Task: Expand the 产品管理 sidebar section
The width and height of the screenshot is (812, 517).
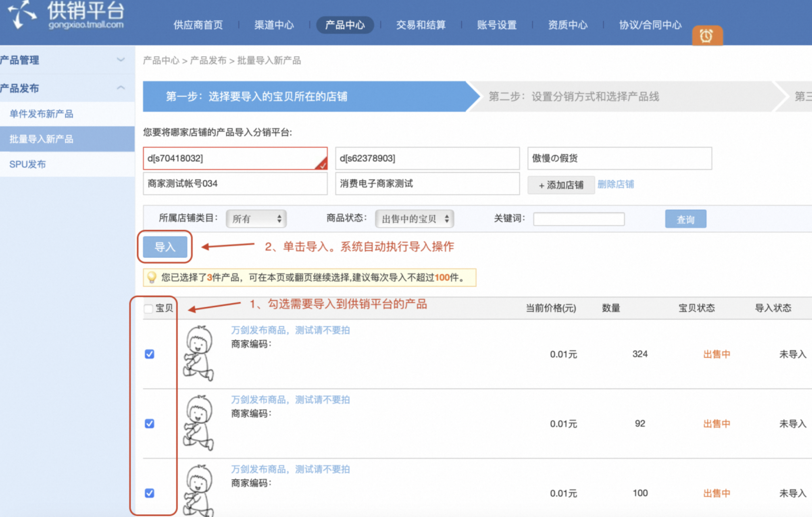Action: pos(121,60)
